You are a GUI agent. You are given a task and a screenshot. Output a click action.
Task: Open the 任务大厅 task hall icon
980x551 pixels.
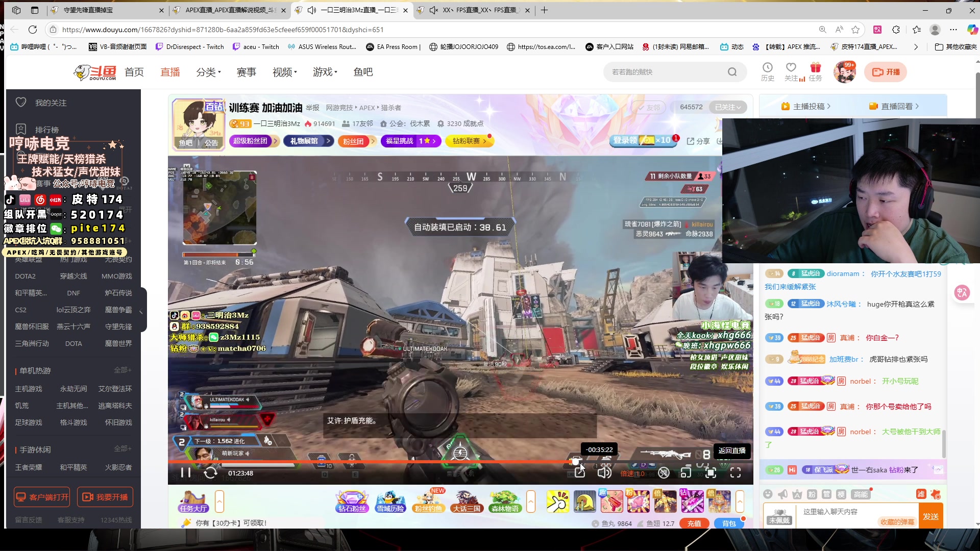pos(193,502)
